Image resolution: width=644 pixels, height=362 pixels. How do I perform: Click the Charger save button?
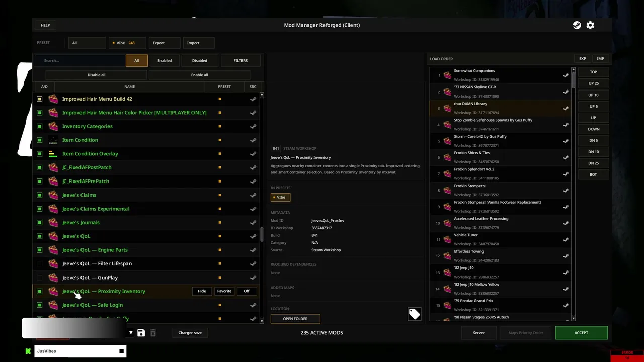[190, 333]
